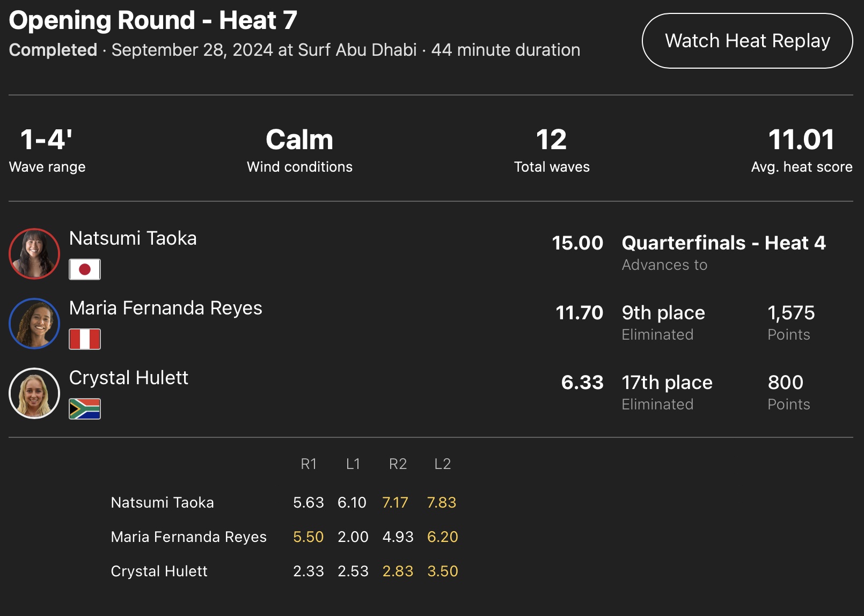
Task: Click the Watch Heat Replay button
Action: point(747,41)
